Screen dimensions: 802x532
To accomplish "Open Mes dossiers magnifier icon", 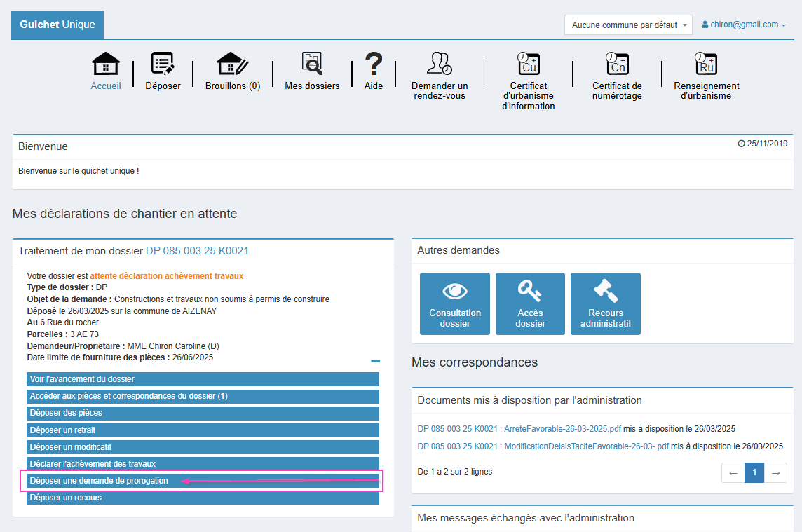I will (x=312, y=64).
